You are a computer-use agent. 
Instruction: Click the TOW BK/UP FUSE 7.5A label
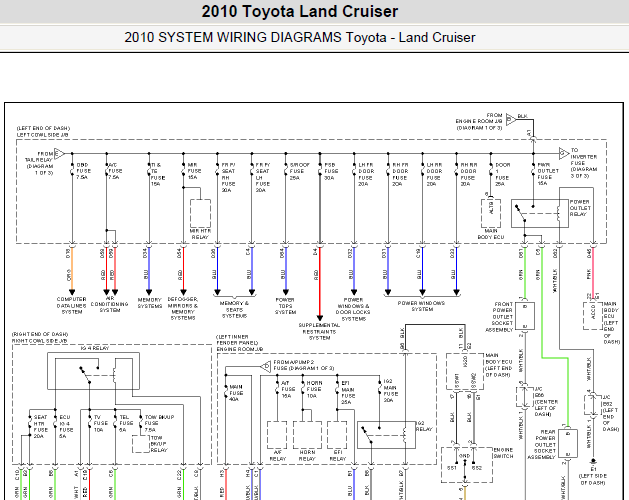pyautogui.click(x=159, y=423)
